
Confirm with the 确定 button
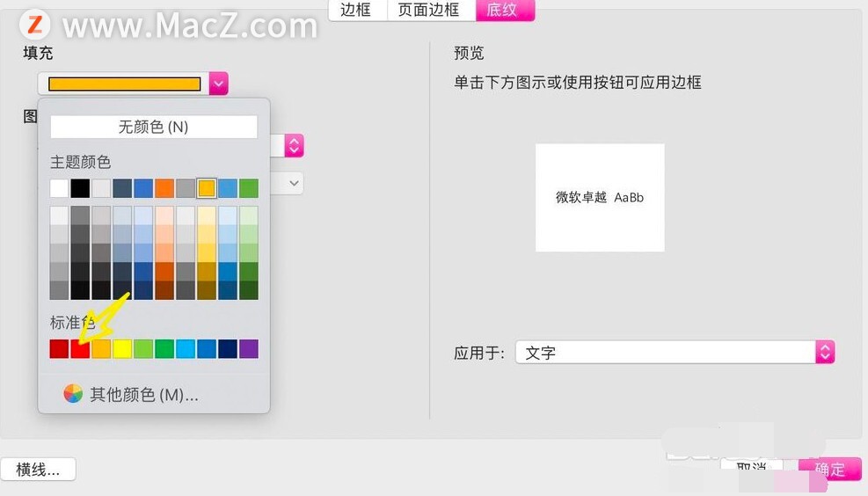tap(830, 470)
